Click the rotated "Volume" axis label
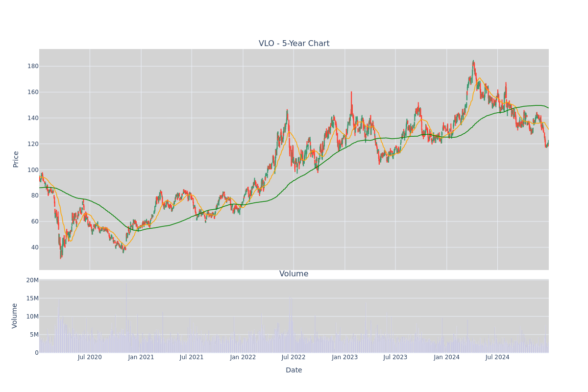 [15, 316]
